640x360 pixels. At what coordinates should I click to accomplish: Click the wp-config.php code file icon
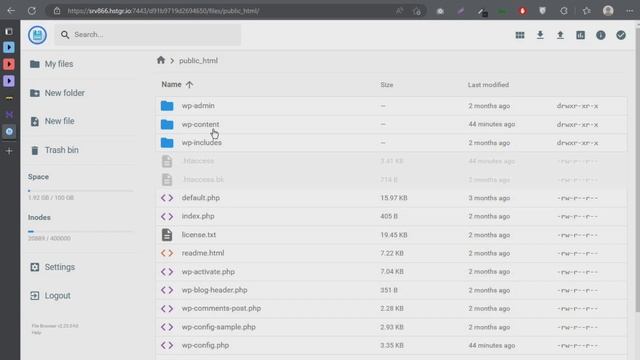[x=167, y=345]
